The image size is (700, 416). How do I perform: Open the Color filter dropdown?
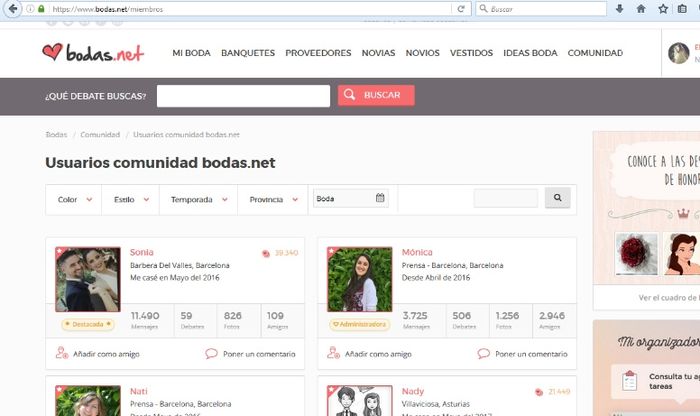coord(74,200)
